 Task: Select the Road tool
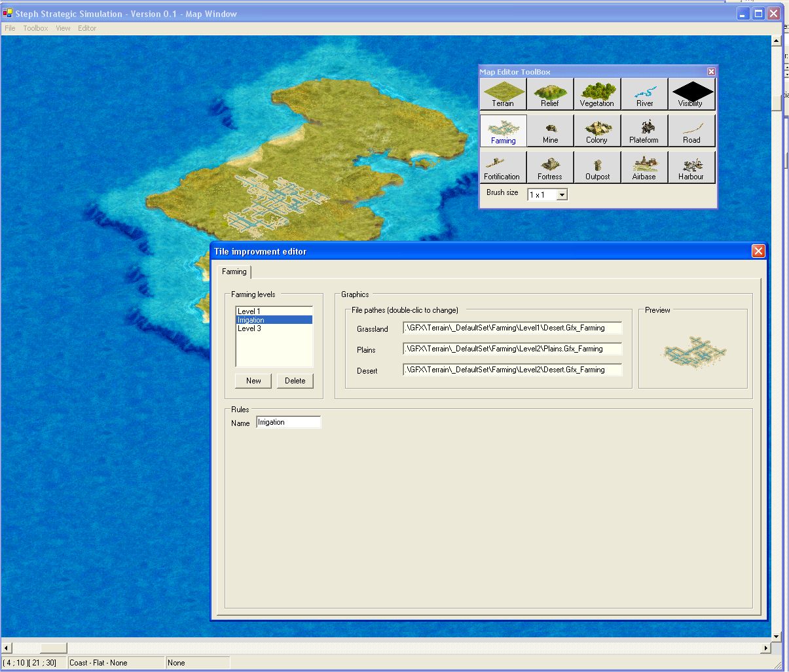click(691, 130)
